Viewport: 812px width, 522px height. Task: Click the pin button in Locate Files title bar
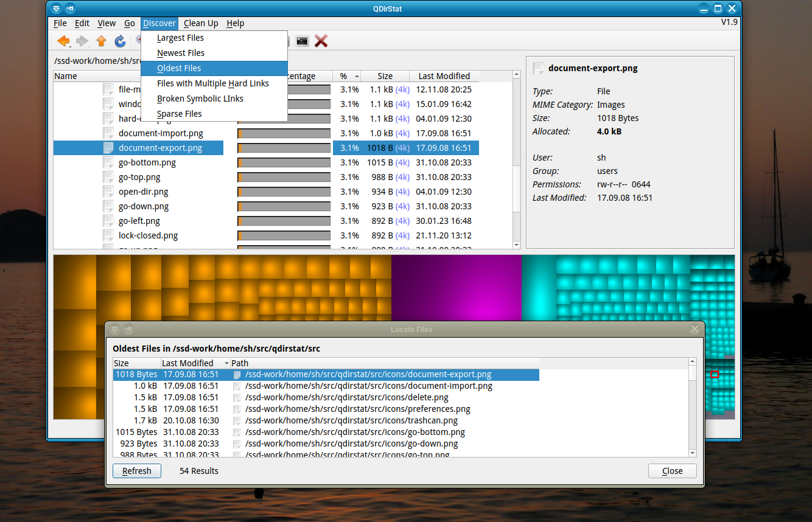pos(128,329)
